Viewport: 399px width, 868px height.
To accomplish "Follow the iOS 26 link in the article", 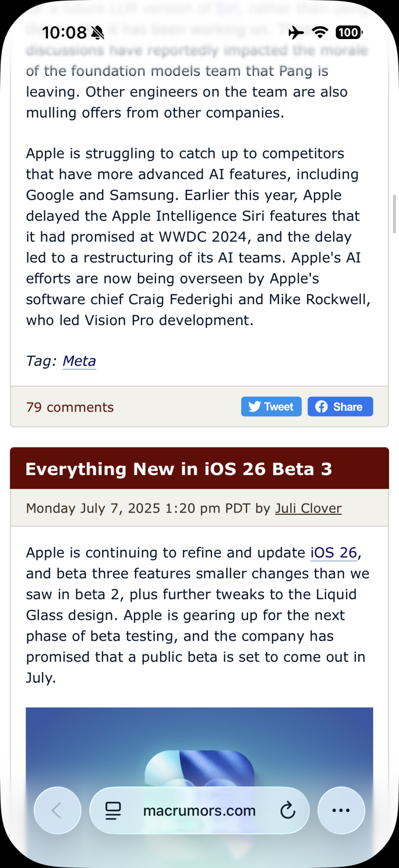I will [334, 552].
